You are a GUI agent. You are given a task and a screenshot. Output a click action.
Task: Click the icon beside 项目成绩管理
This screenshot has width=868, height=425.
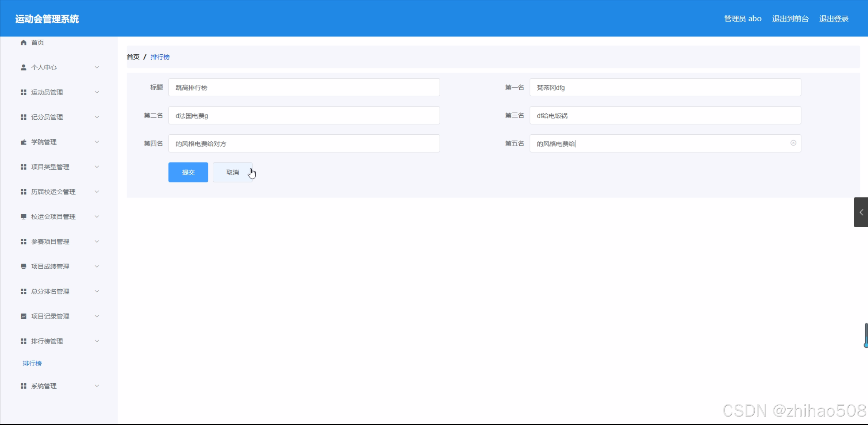tap(23, 266)
